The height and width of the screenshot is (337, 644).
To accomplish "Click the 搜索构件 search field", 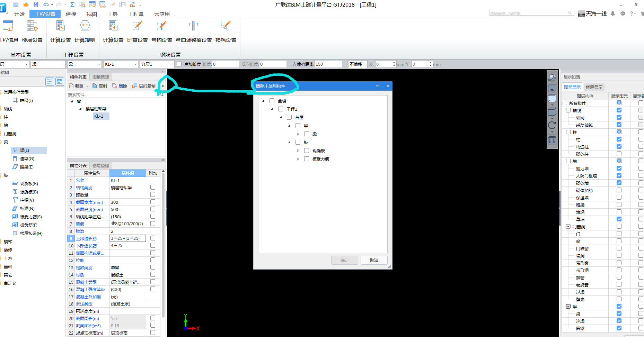I will click(113, 94).
